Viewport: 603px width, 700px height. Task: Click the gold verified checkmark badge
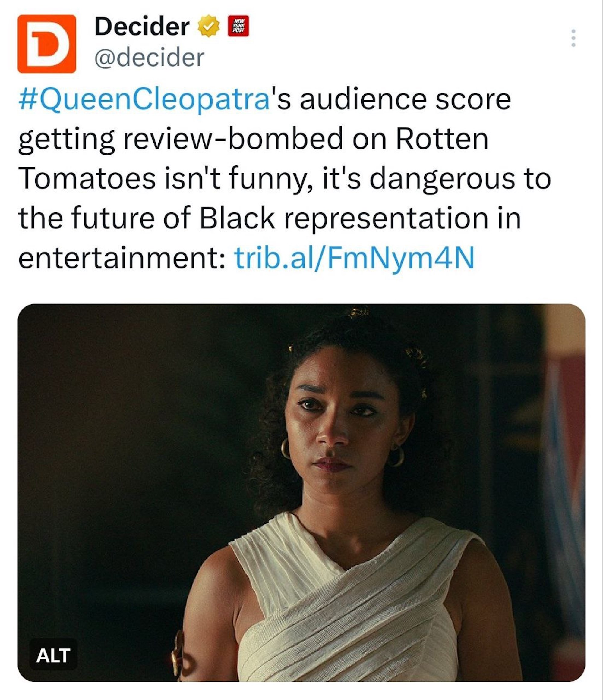point(209,27)
